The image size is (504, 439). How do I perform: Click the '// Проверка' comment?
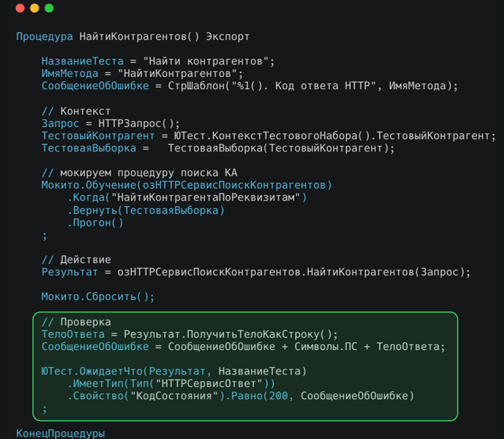point(77,322)
